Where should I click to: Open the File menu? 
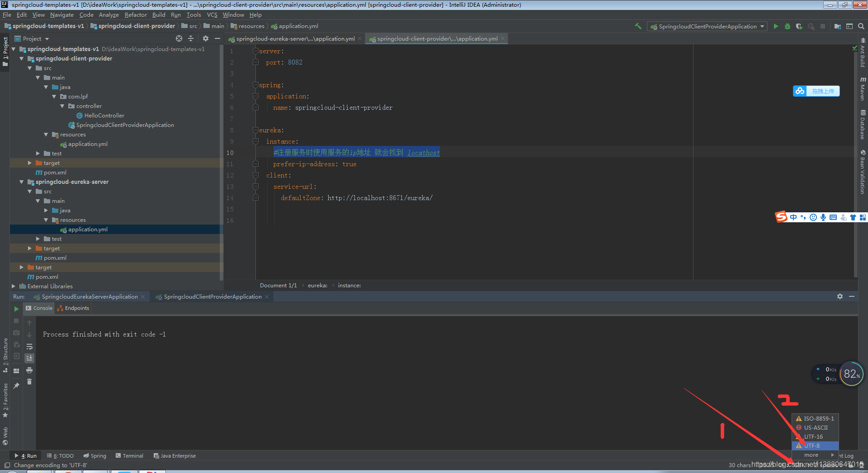tap(7, 15)
